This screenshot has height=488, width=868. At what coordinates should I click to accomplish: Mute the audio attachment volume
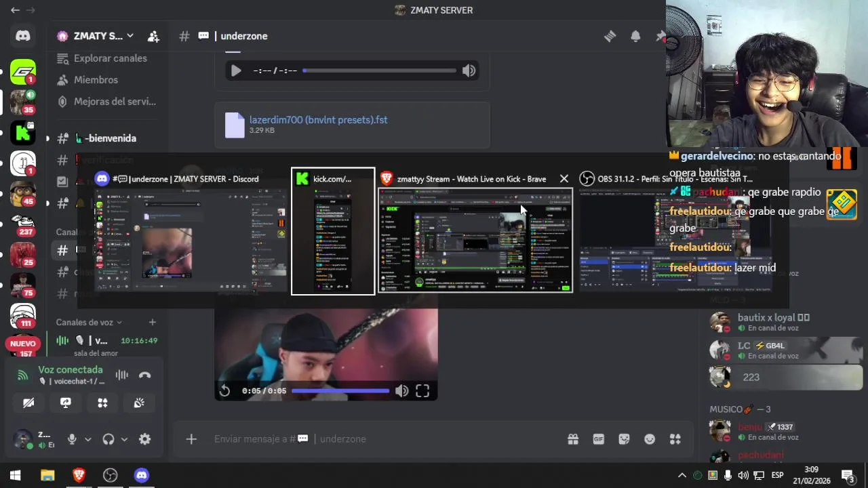click(469, 70)
